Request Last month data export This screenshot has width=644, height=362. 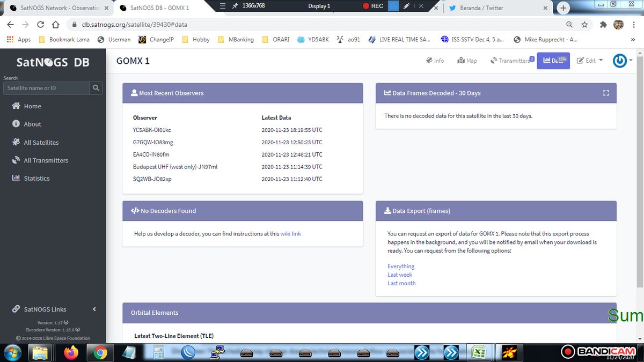pyautogui.click(x=401, y=283)
